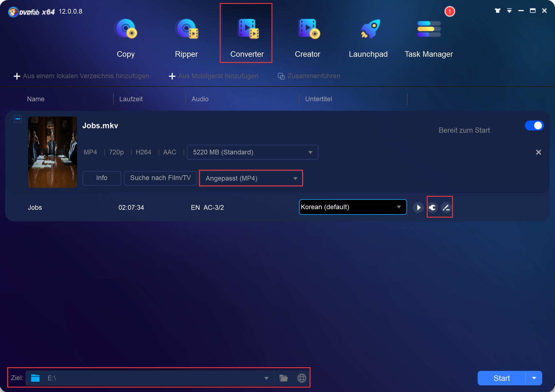Click the plus icon to add local files
Image resolution: width=555 pixels, height=392 pixels.
(17, 76)
